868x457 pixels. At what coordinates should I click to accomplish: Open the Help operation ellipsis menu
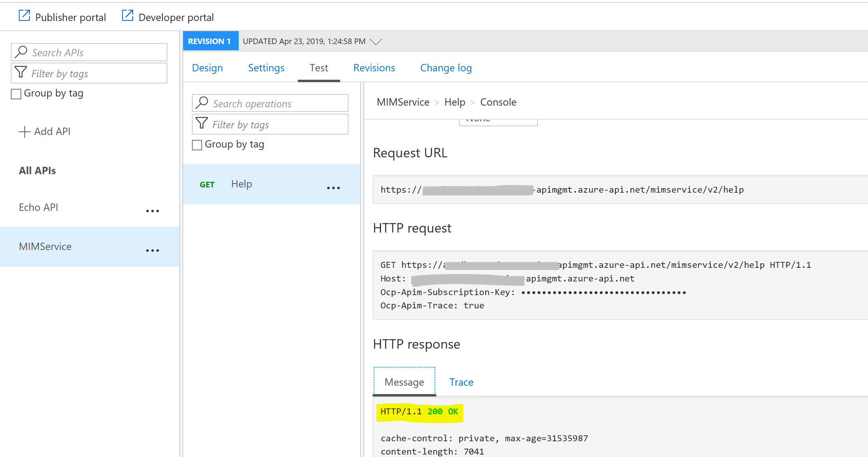(333, 188)
